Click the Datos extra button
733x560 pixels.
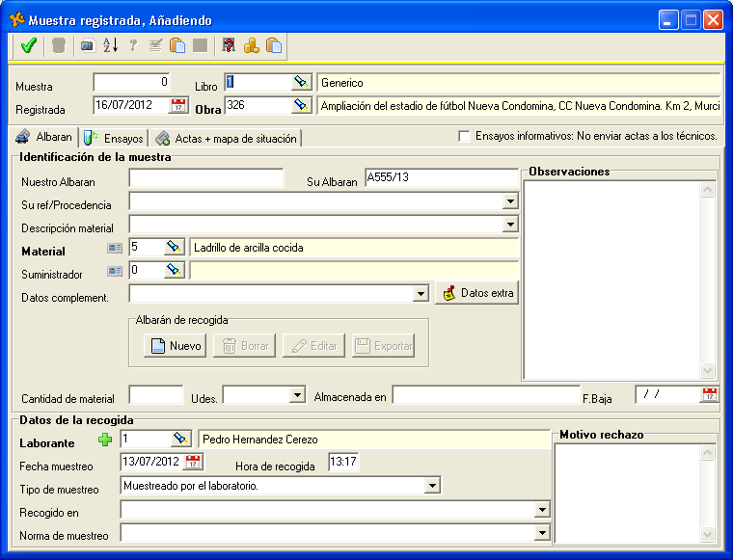click(x=477, y=293)
